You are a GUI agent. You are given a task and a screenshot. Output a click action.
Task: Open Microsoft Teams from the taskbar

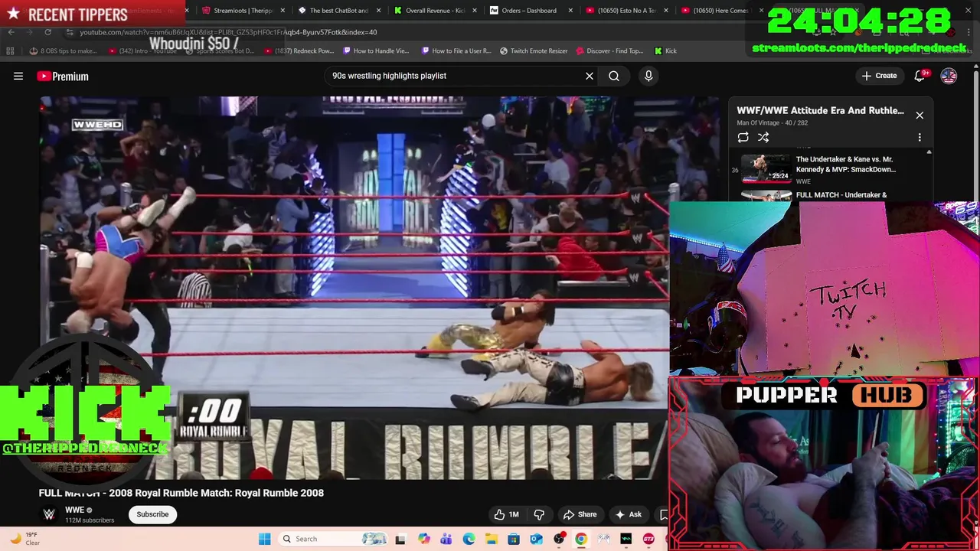point(446,539)
